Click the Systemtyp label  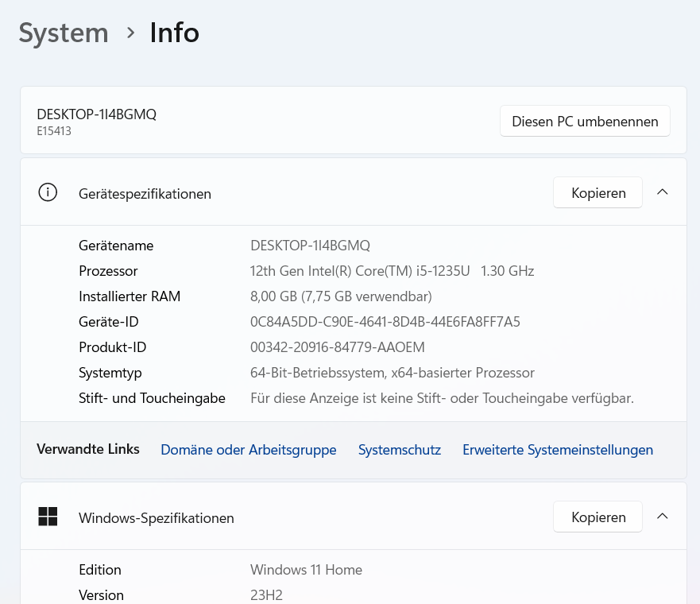[110, 373]
